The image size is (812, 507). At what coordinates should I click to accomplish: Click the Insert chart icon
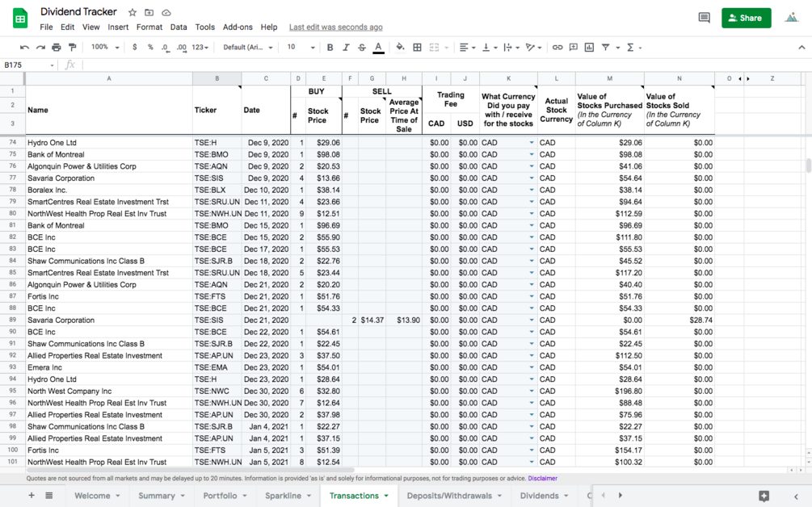[x=589, y=47]
